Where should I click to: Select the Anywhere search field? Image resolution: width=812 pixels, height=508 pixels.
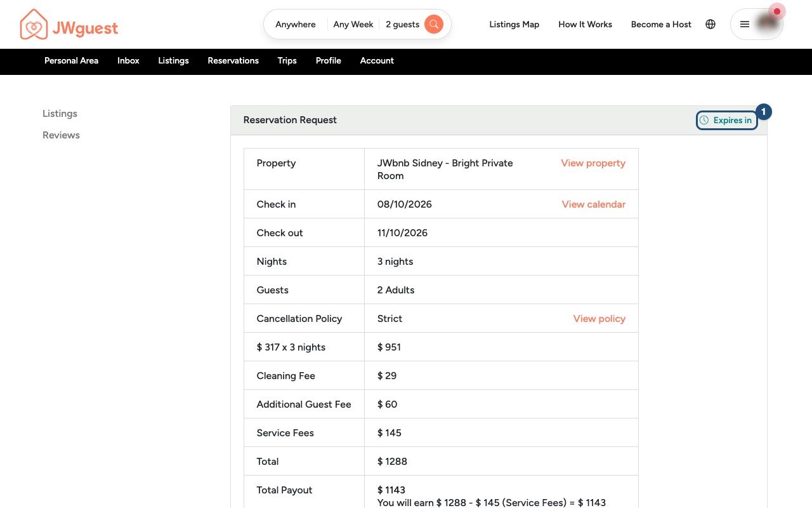point(296,24)
